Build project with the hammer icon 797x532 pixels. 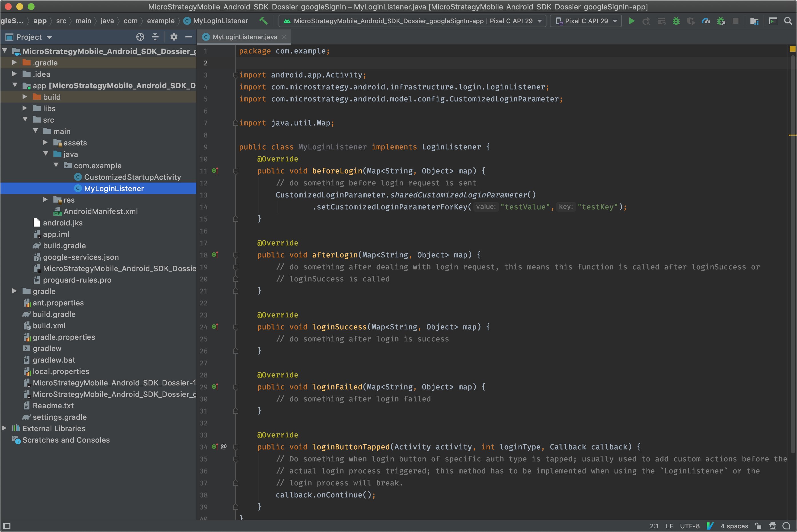pos(263,21)
